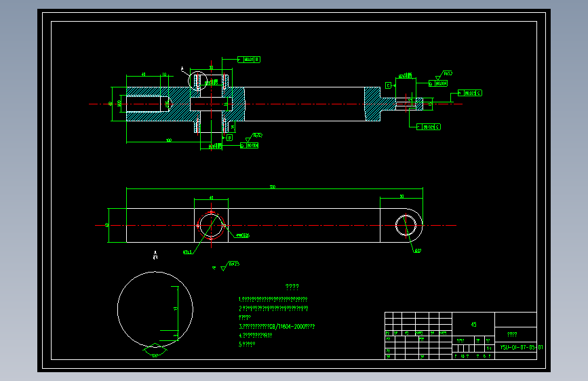Select the datum C box near right end
Viewport: 588px width, 381px height.
coord(389,86)
